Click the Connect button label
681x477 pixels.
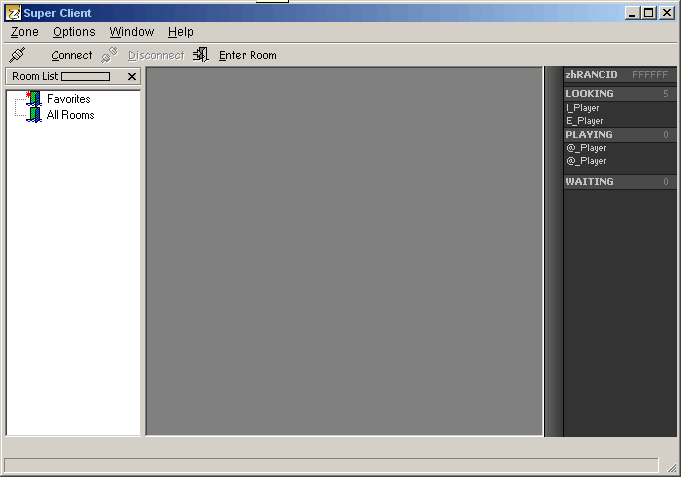72,56
